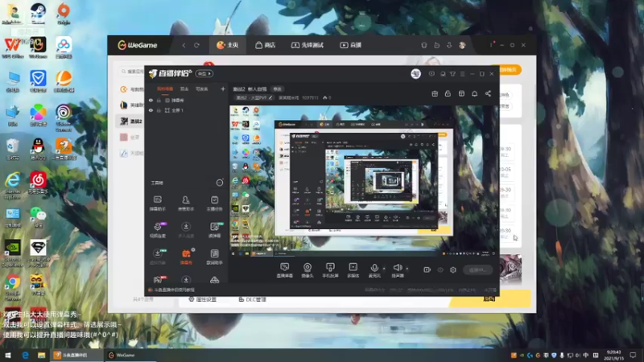Click WeGame back navigation arrow
The image size is (644, 362).
pyautogui.click(x=184, y=45)
